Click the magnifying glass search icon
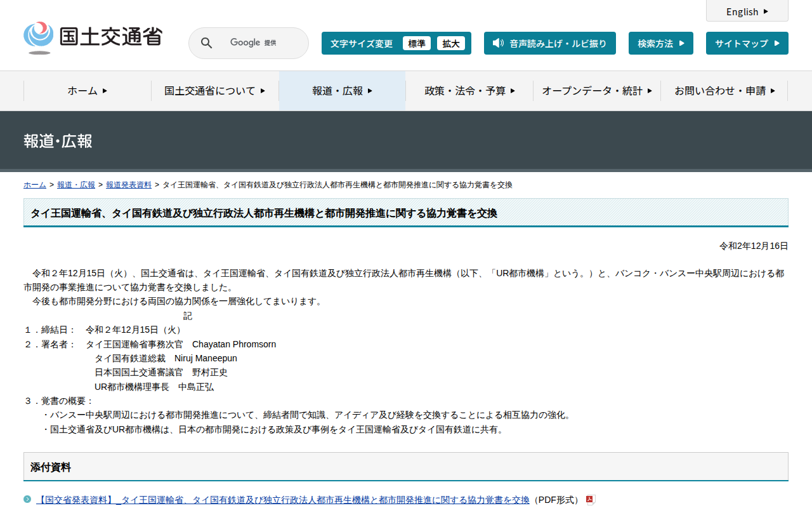Image resolution: width=812 pixels, height=508 pixels. [206, 43]
